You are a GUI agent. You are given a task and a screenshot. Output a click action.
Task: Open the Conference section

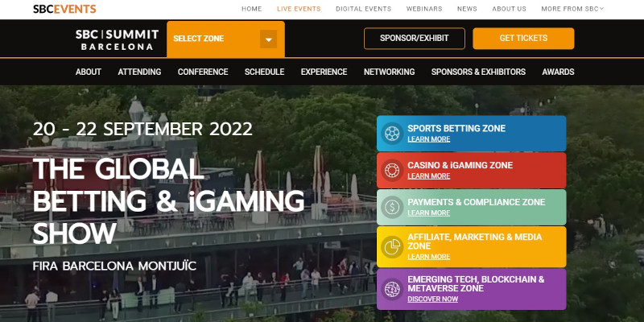(203, 72)
